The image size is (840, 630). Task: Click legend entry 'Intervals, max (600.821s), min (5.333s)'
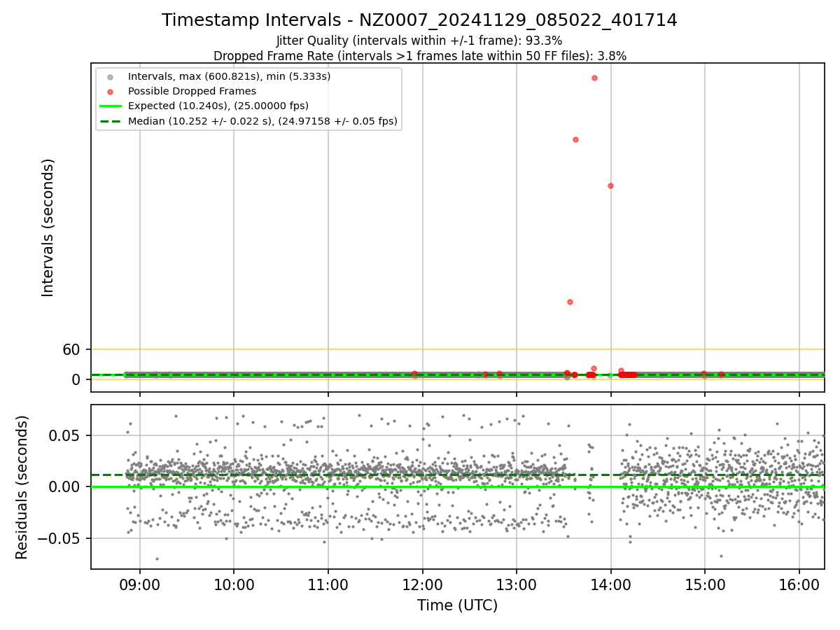tap(229, 76)
